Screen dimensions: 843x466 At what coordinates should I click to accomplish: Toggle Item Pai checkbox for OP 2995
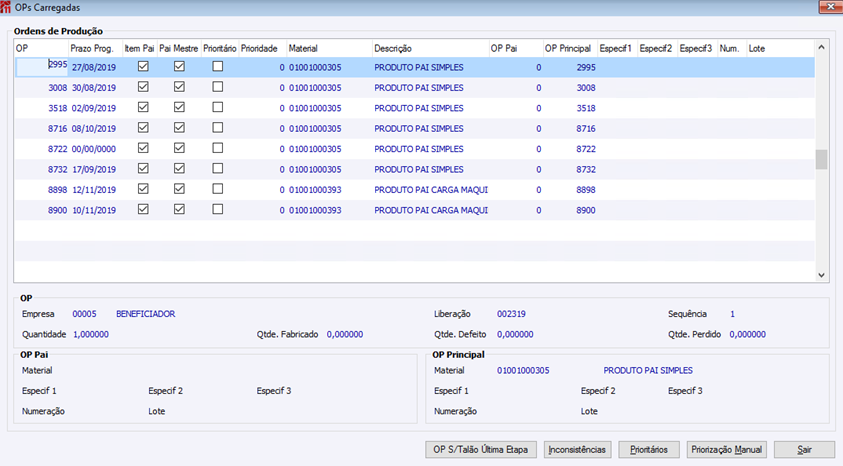tap(143, 67)
